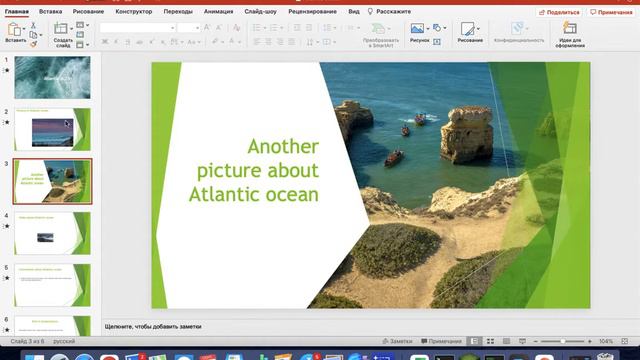Screen dimensions: 640x360
Task: Click the zoom slider handle
Action: pyautogui.click(x=562, y=341)
